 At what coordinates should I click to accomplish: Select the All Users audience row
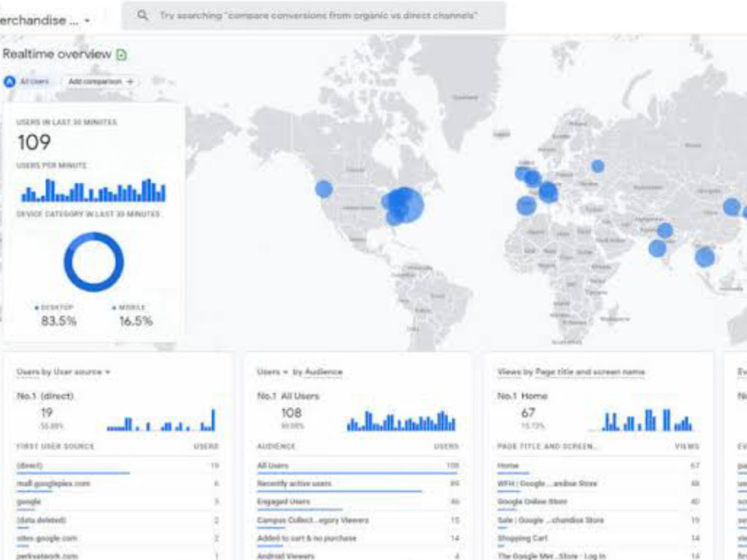358,466
